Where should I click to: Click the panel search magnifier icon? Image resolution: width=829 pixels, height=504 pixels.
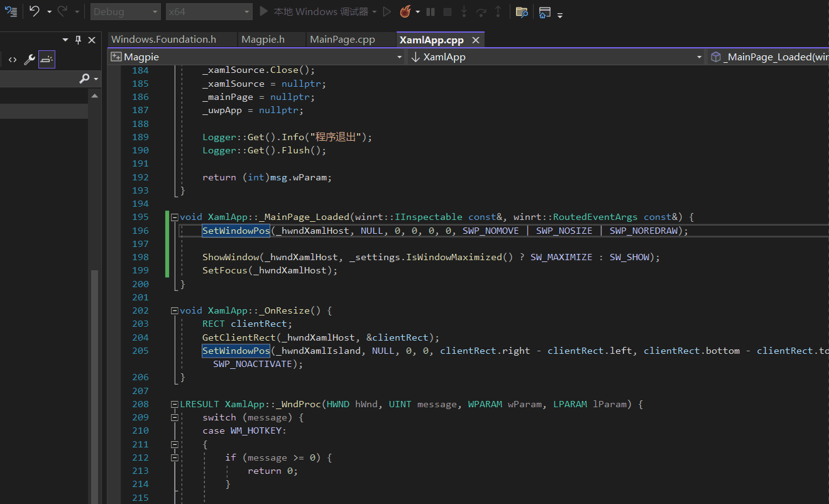click(x=84, y=79)
